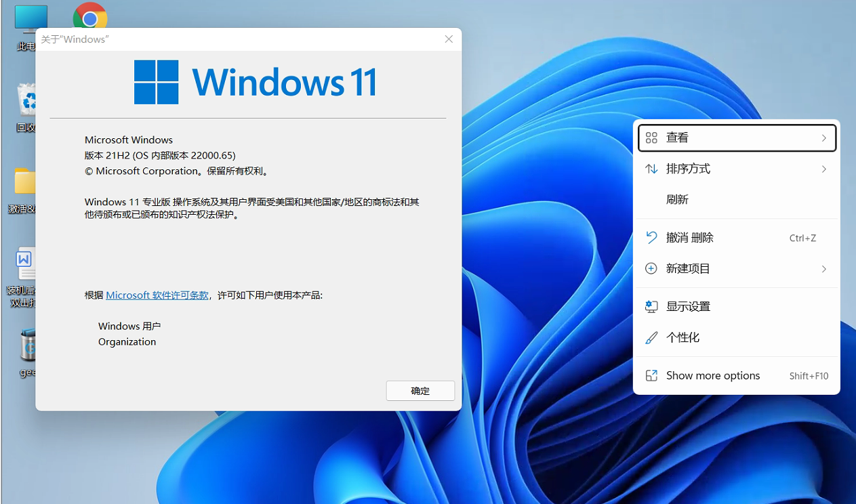Click the Geek uninstaller desktop icon
Screen dimensions: 856x504
click(27, 345)
